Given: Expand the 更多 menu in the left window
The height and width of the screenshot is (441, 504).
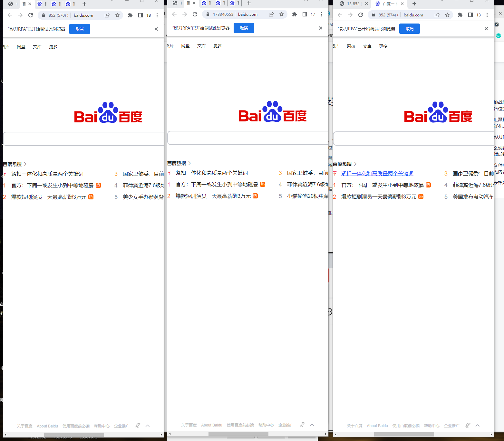Looking at the screenshot, I should click(53, 47).
